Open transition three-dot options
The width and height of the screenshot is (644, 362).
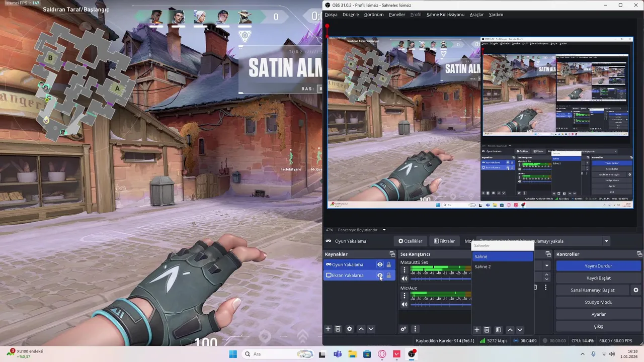[545, 287]
